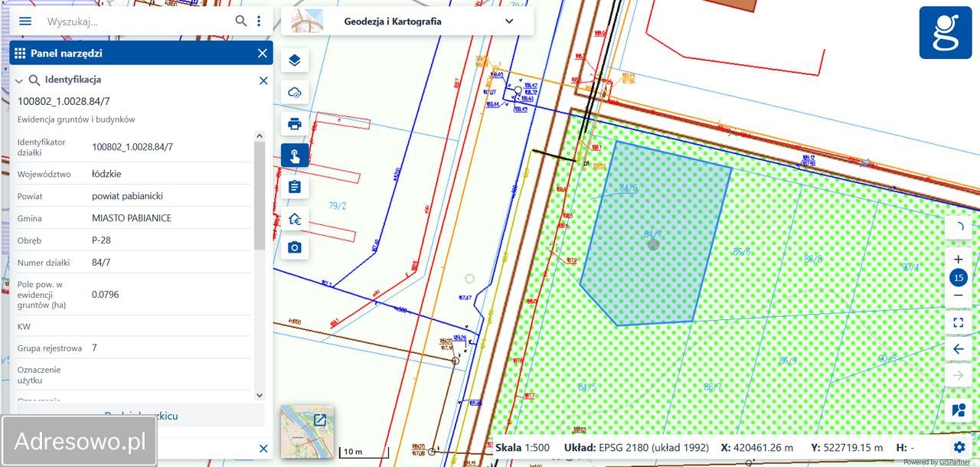Open the hamburger main menu

[x=25, y=21]
